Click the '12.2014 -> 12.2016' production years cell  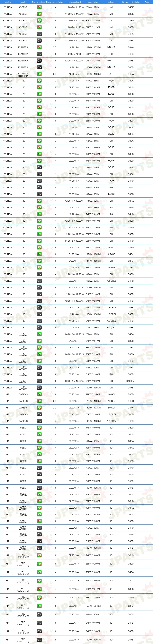74,221
